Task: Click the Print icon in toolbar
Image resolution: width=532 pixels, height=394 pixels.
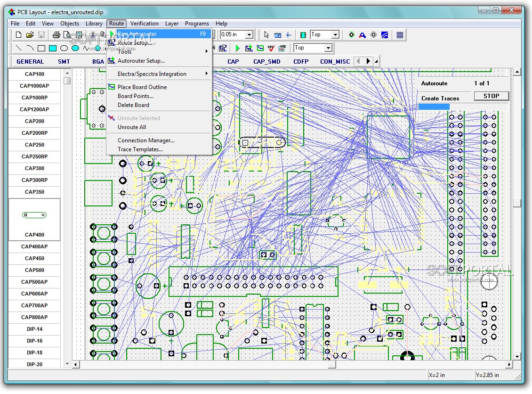Action: tap(56, 35)
